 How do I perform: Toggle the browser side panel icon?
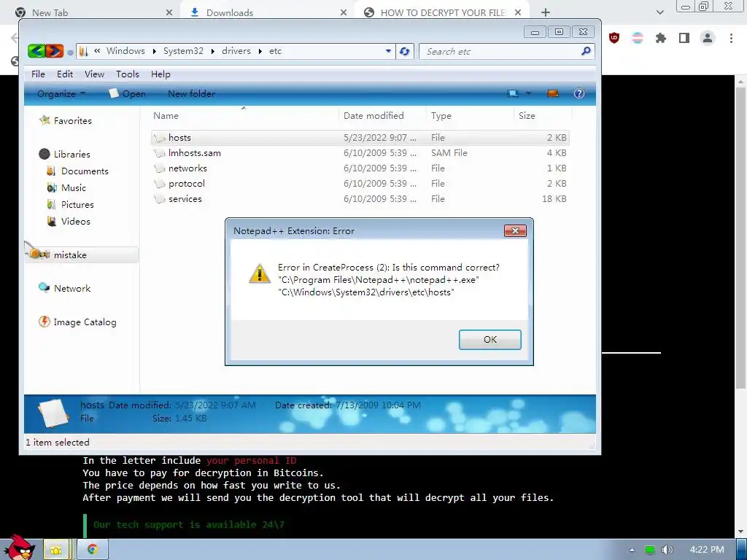[x=684, y=38]
